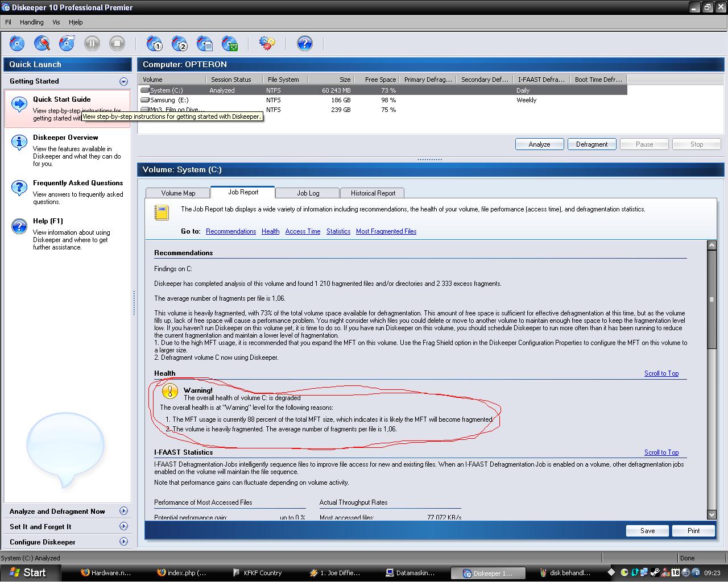Click the Print button
Image resolution: width=728 pixels, height=582 pixels.
coord(693,530)
